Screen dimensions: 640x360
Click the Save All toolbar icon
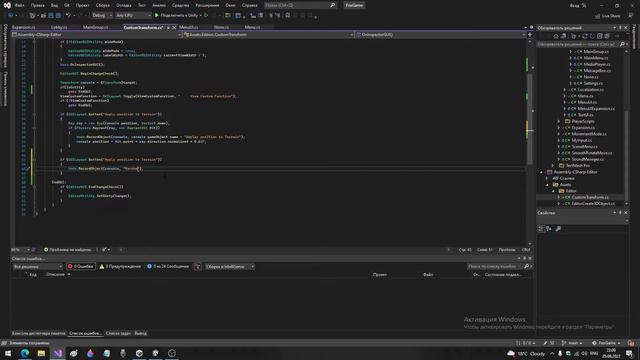58,16
